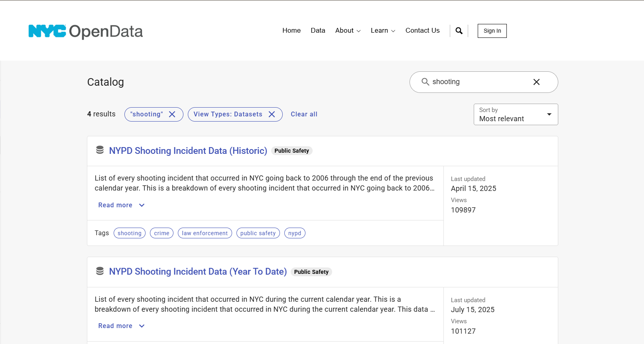Open the site search magnifier icon

459,31
